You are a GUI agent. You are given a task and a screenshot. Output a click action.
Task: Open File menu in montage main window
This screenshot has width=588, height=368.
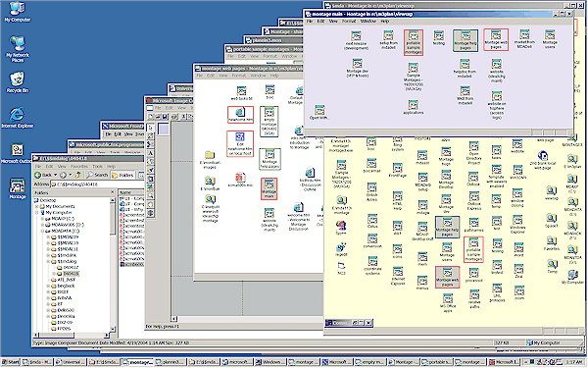[310, 21]
